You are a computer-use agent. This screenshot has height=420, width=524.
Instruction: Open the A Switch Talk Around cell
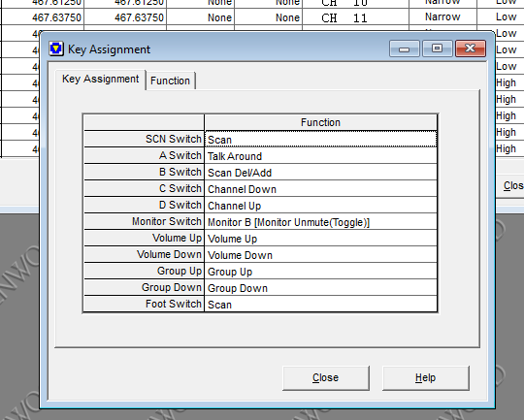[x=320, y=156]
